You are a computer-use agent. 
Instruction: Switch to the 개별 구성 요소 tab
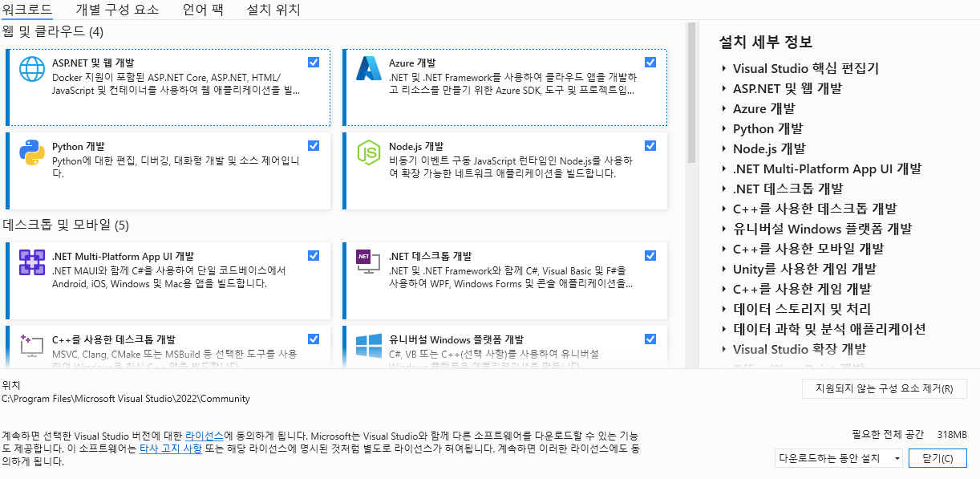click(x=117, y=10)
